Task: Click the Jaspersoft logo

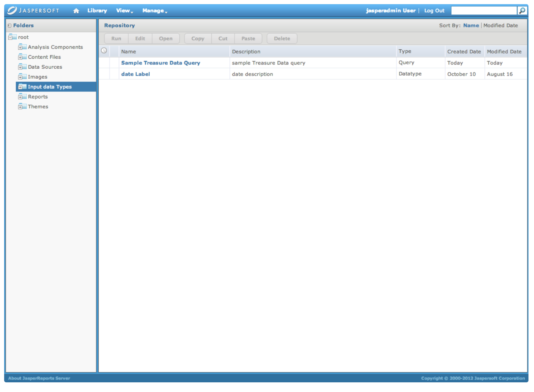Action: pos(33,10)
